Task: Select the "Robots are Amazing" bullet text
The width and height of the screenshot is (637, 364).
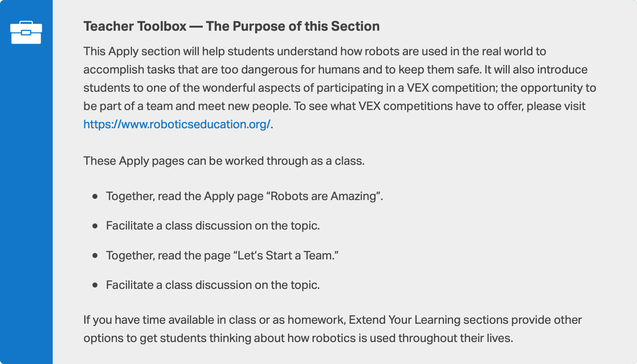Action: click(x=244, y=196)
